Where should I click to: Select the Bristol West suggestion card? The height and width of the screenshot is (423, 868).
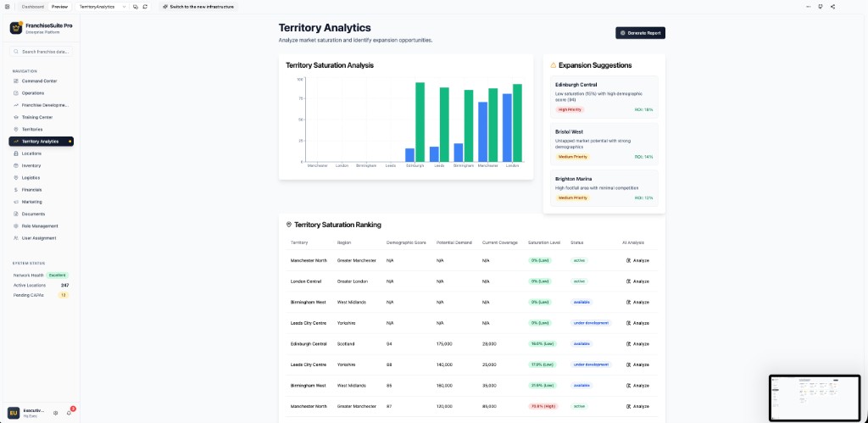coord(604,144)
